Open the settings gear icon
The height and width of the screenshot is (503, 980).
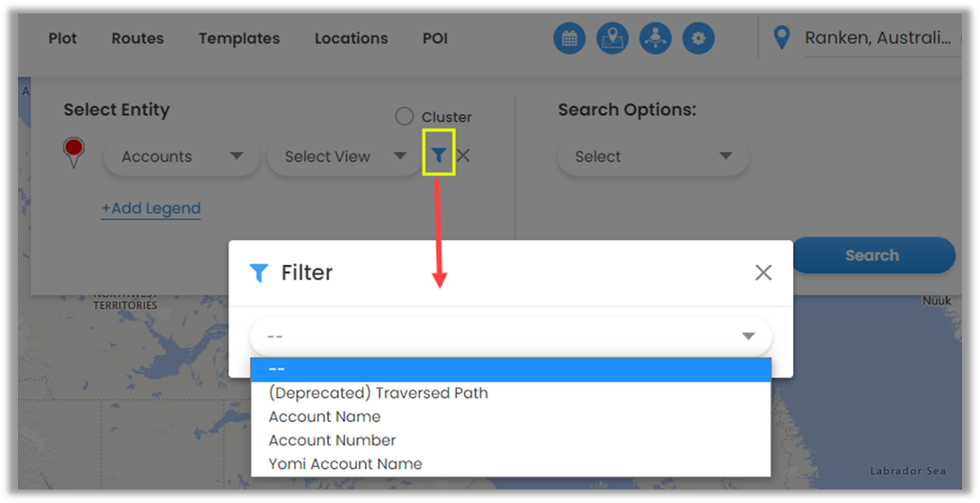coord(699,39)
